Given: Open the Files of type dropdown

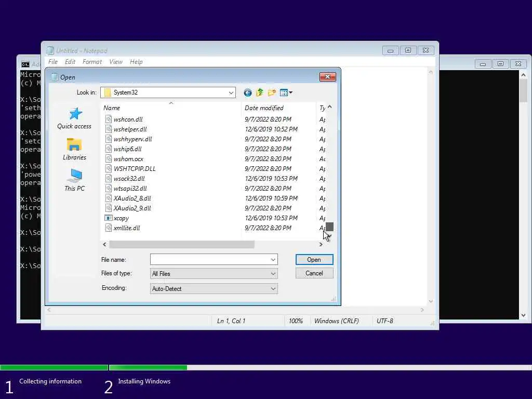Looking at the screenshot, I should point(214,273).
